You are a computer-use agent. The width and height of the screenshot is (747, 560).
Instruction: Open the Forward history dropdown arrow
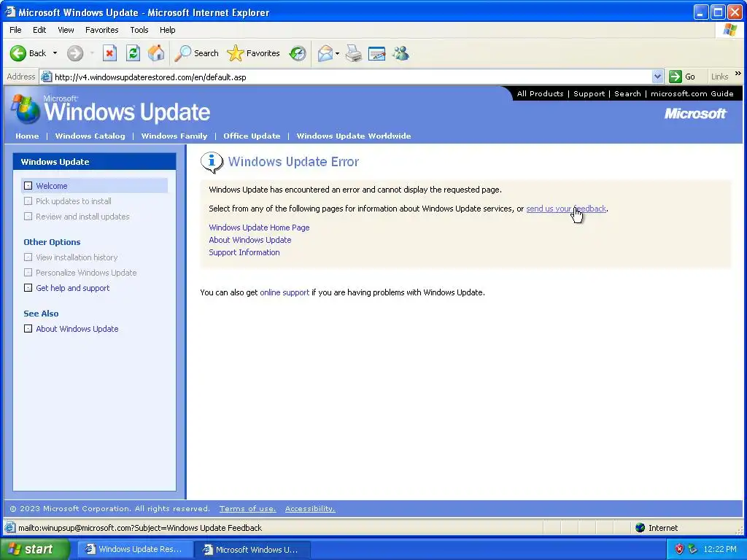click(x=92, y=52)
